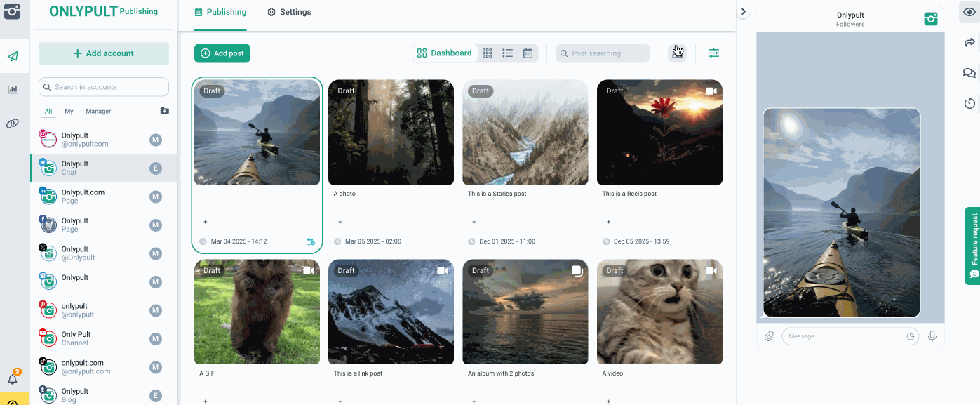
Task: Click the Add post button
Action: tap(222, 53)
